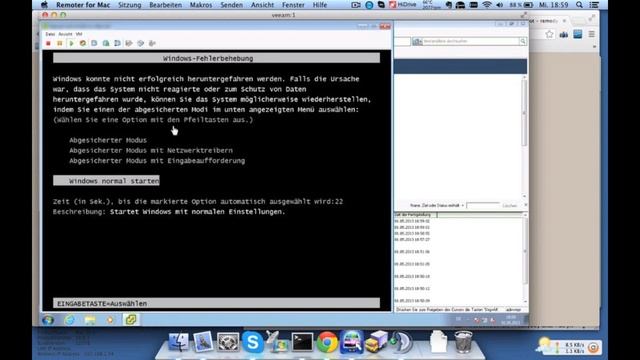The height and width of the screenshot is (360, 640).
Task: Open the Apple menu
Action: 44,5
